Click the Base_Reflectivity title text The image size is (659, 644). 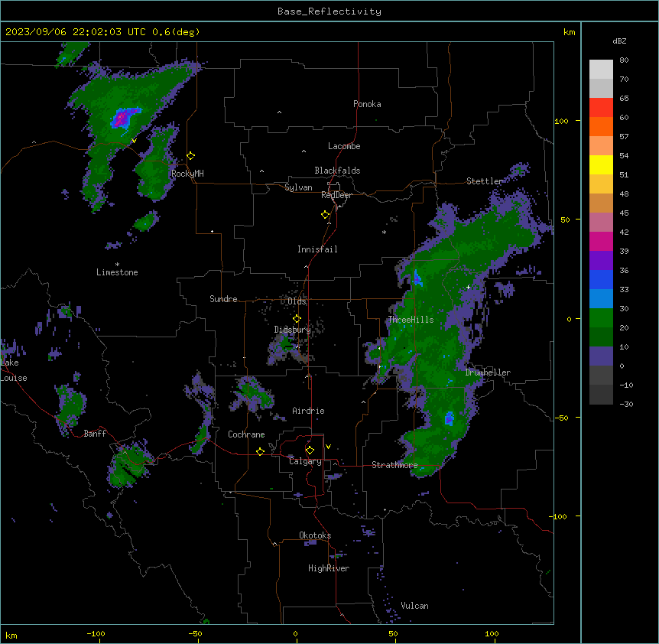pos(329,11)
